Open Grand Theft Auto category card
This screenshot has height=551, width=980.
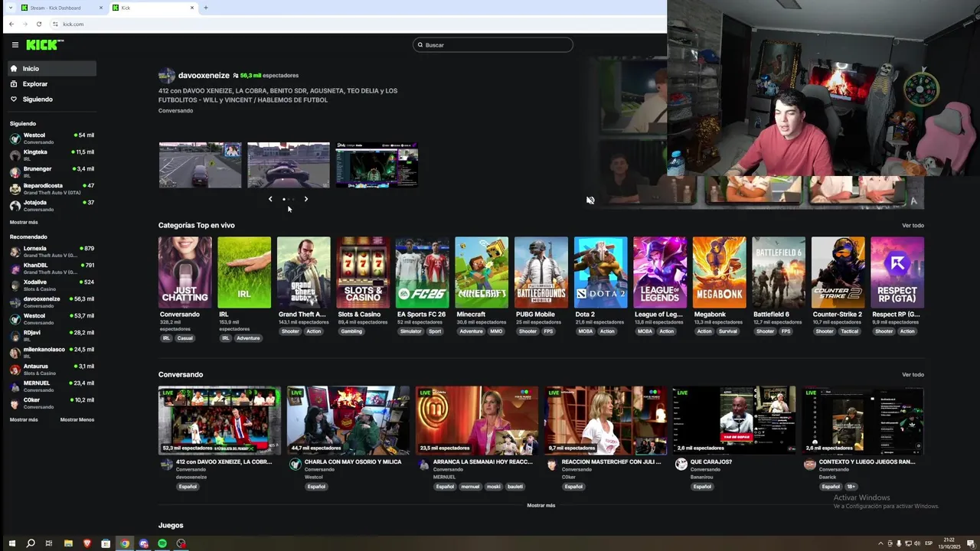(x=303, y=272)
